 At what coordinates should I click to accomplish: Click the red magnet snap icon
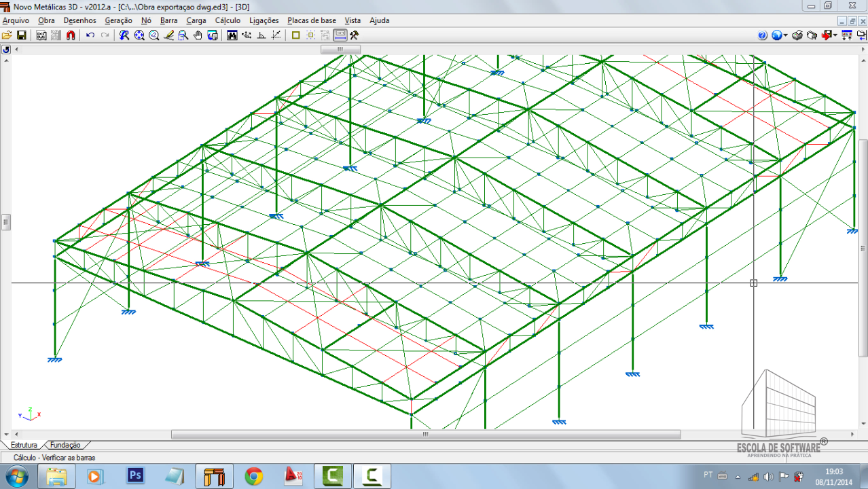(71, 35)
